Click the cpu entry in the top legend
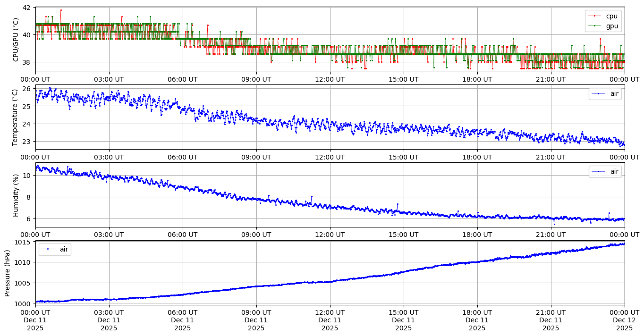 611,16
